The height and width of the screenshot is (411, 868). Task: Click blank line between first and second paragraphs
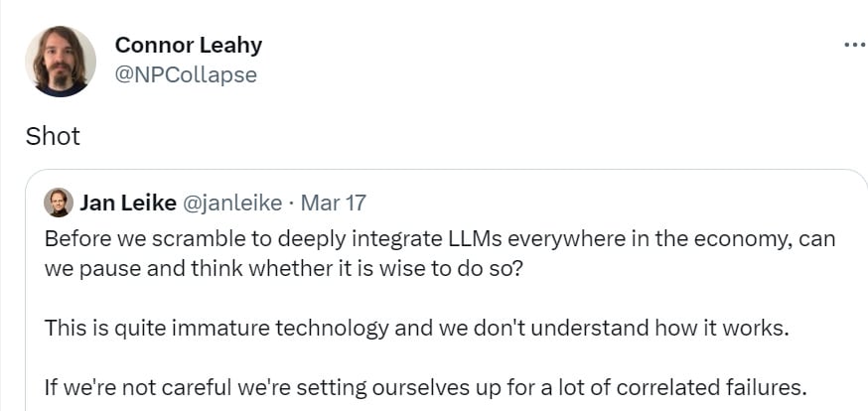(x=440, y=299)
